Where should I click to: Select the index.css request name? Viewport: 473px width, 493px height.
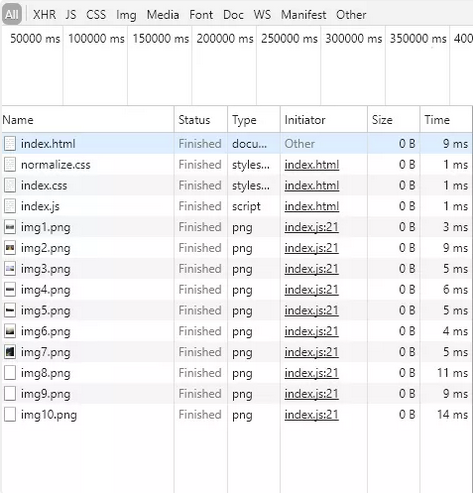click(x=44, y=186)
